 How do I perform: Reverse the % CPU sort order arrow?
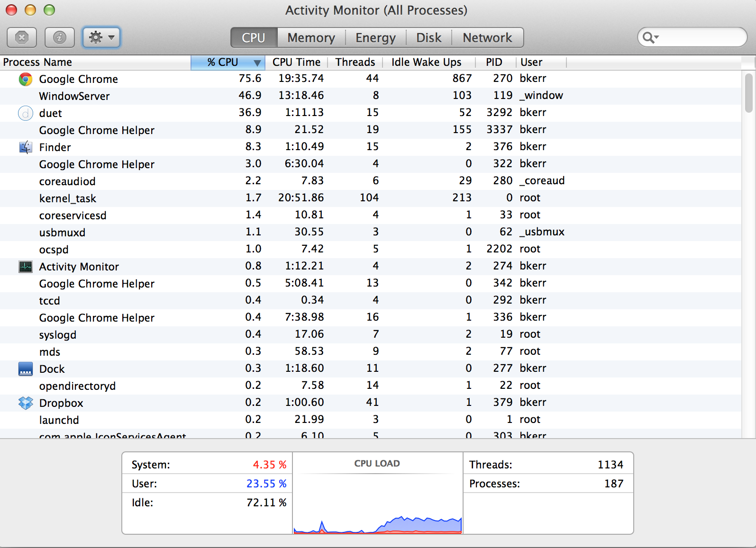(257, 63)
